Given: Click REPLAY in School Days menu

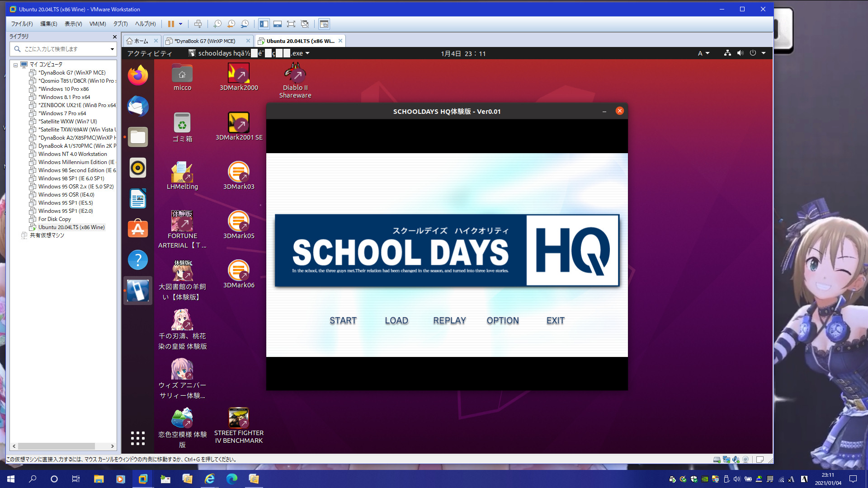Looking at the screenshot, I should click(449, 321).
